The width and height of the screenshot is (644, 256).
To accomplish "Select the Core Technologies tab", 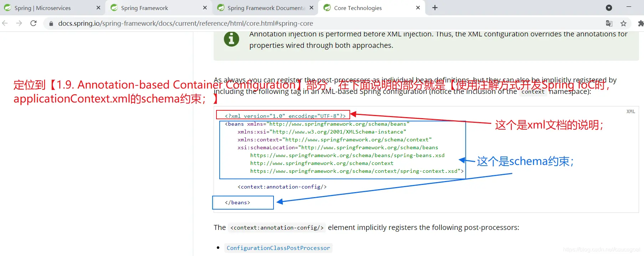I will pos(372,8).
